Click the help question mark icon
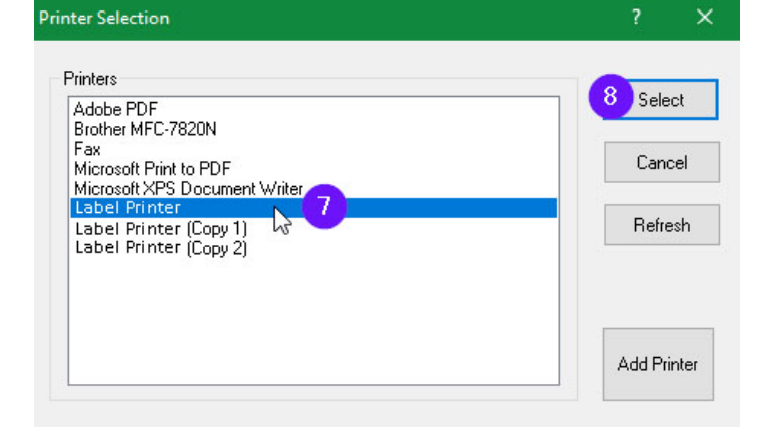Image resolution: width=773 pixels, height=432 pixels. [x=636, y=18]
